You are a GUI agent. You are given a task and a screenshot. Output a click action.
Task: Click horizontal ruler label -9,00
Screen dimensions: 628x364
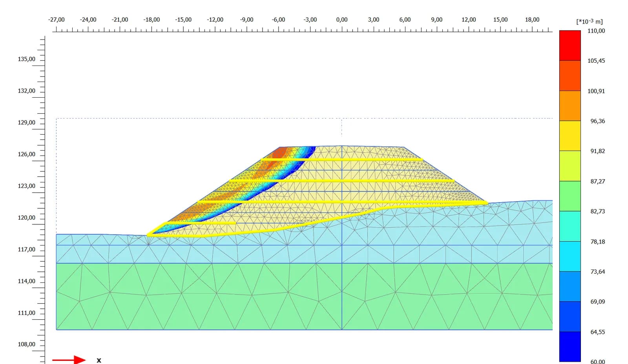click(x=246, y=20)
